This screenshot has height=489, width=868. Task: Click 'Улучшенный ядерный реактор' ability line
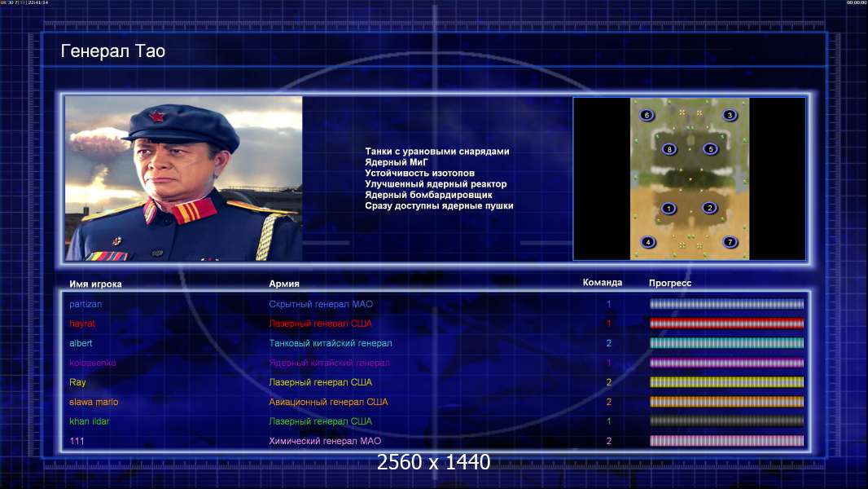[436, 184]
